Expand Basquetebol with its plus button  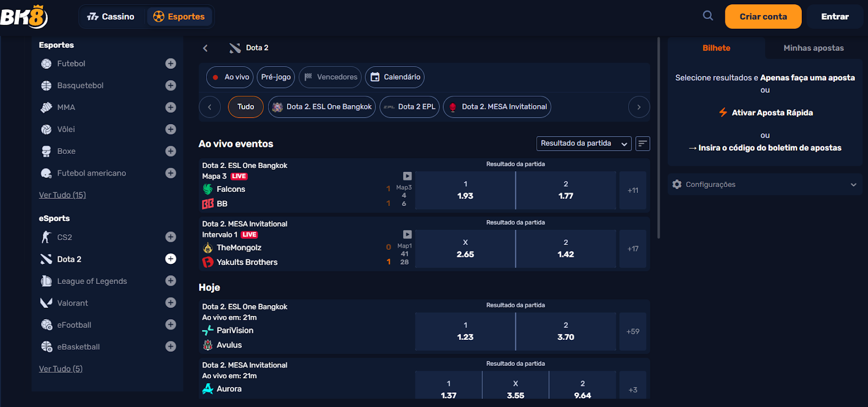click(170, 86)
